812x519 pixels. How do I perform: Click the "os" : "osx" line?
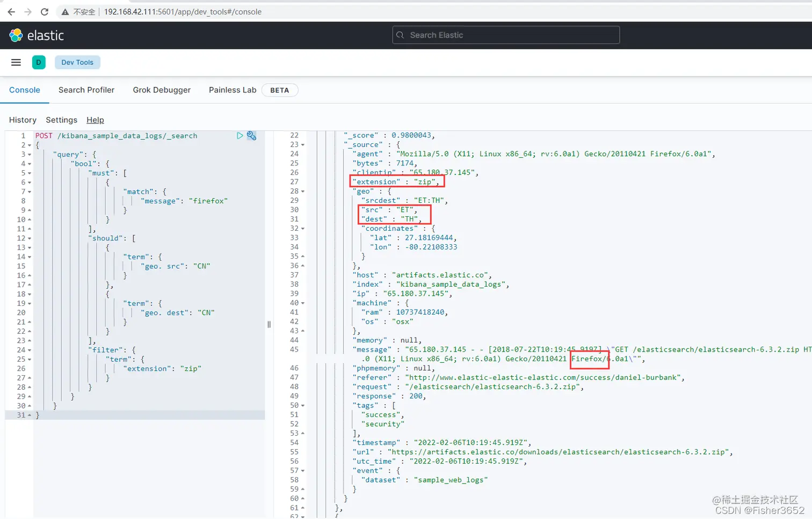coord(387,322)
